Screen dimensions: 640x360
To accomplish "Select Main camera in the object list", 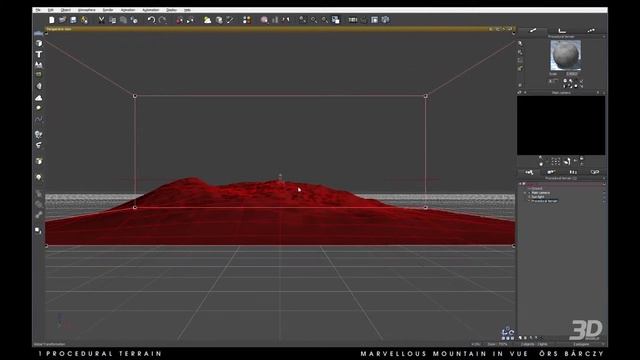I will click(540, 193).
